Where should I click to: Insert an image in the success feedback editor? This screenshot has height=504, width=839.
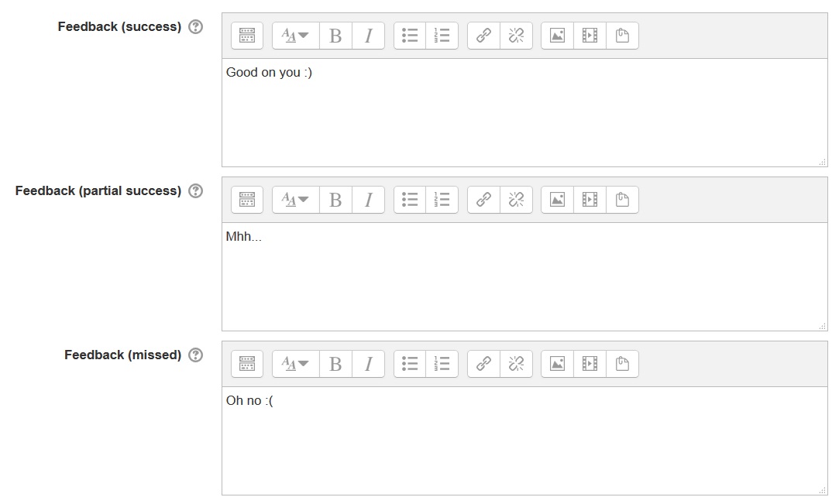[556, 35]
